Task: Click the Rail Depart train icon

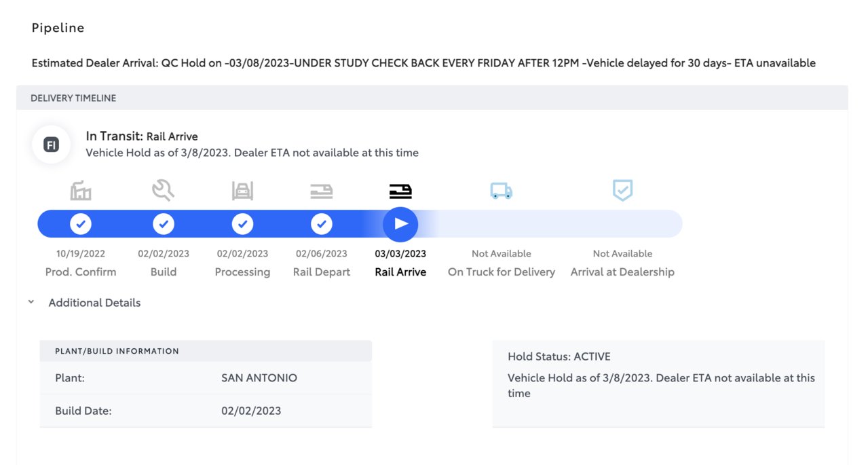Action: point(322,191)
